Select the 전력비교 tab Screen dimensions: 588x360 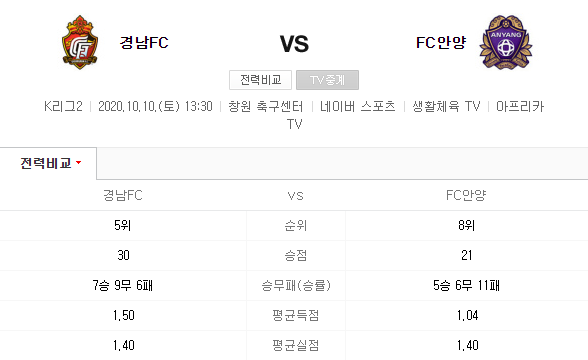48,164
